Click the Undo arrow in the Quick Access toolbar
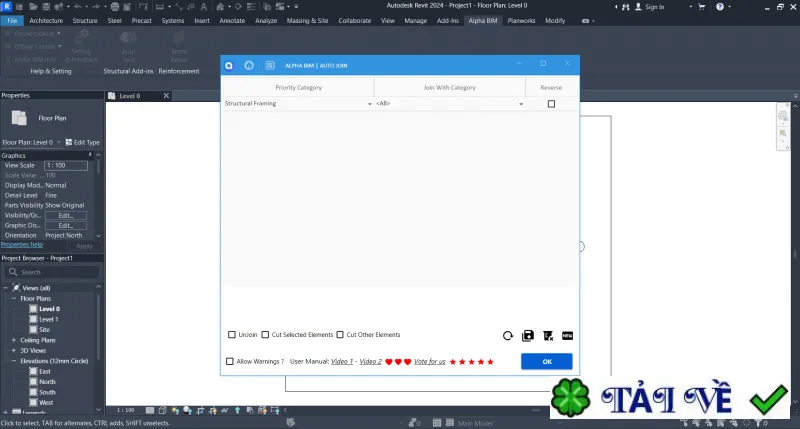The height and width of the screenshot is (429, 800). click(78, 7)
